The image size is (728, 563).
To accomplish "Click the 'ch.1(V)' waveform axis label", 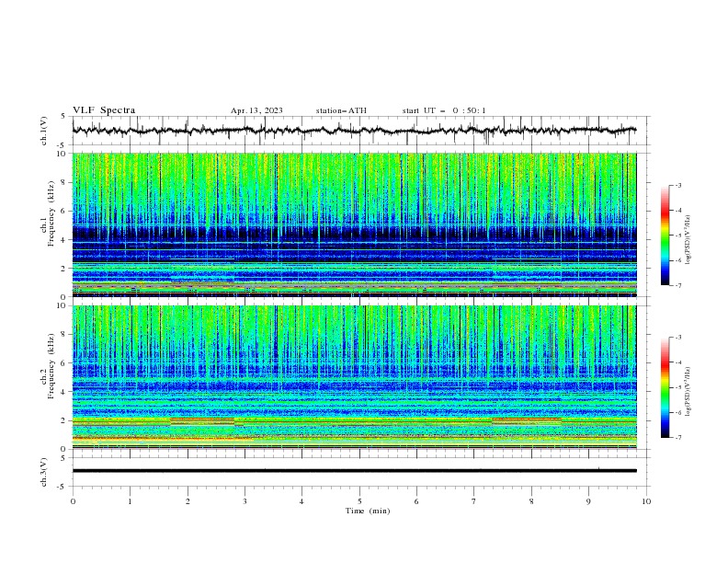I will pyautogui.click(x=44, y=131).
